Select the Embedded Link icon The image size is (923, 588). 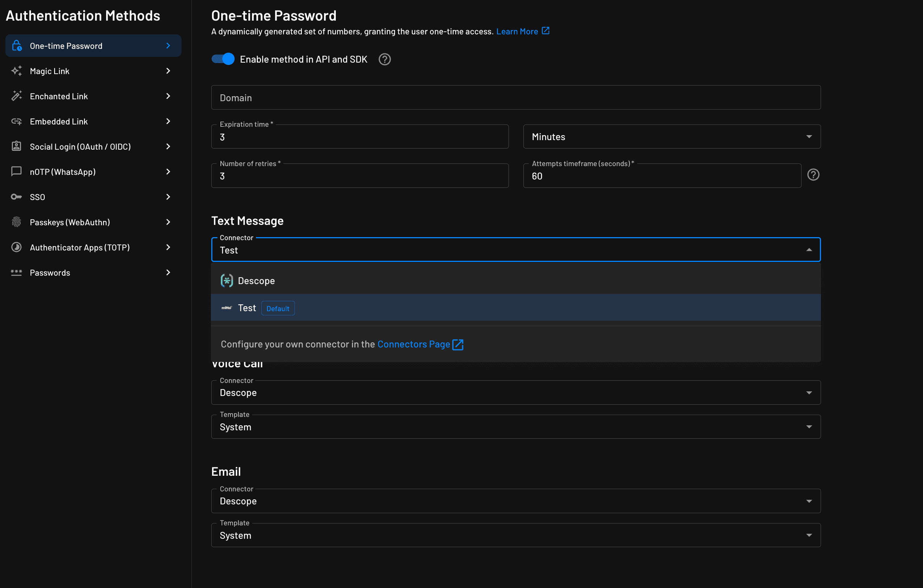16,121
